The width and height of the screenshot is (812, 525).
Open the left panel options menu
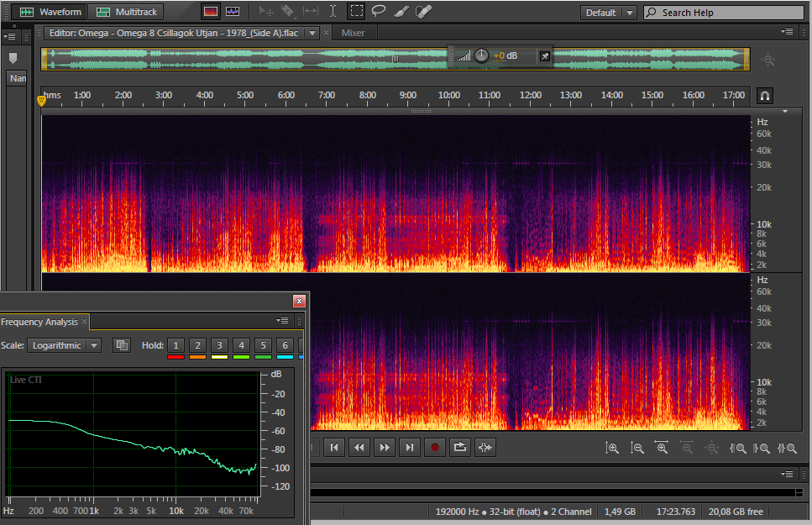(10, 37)
